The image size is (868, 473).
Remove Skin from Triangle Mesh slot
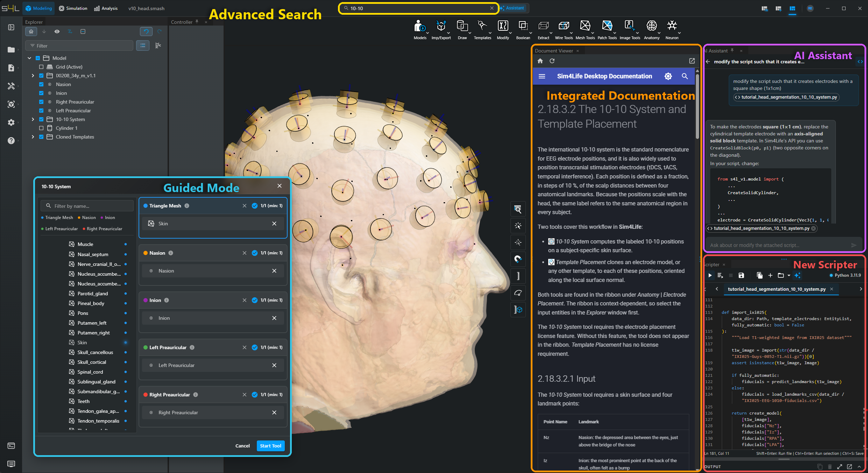tap(274, 224)
